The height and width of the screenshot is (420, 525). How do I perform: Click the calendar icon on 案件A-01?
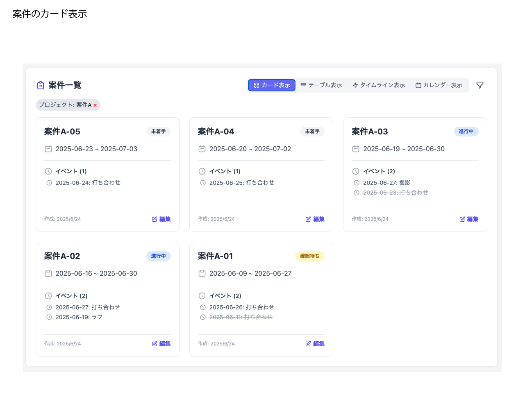pos(202,273)
